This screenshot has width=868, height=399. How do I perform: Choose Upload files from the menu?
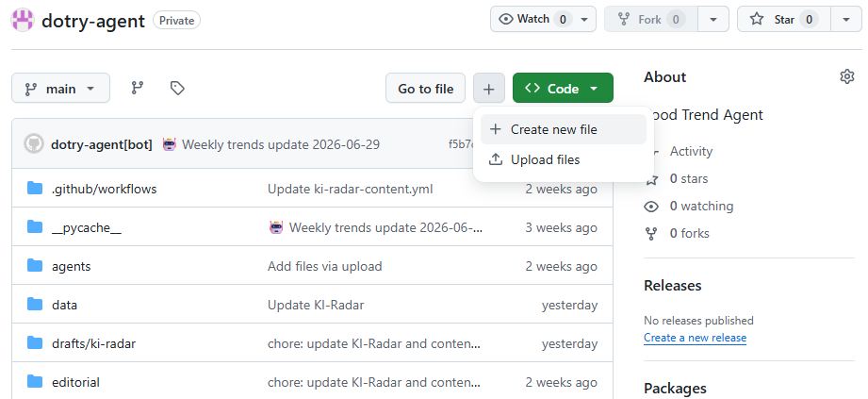coord(563,159)
